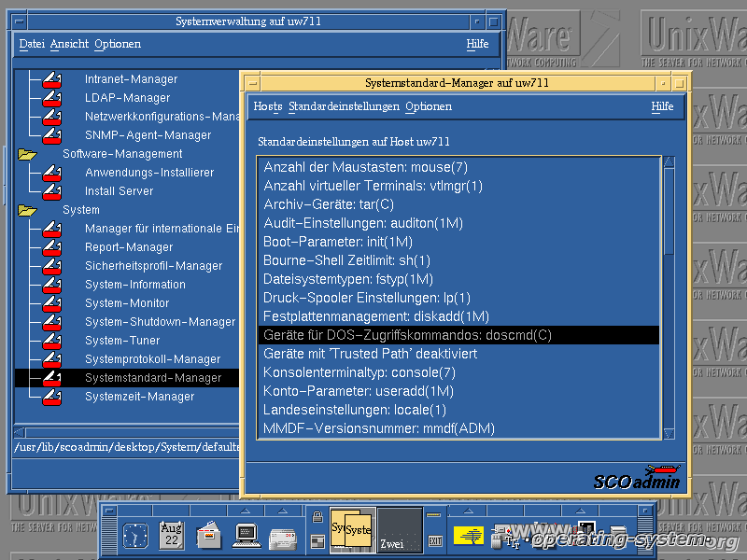Select 'Druck-Spooler Einstellungen: lp(1)'

coord(458,298)
